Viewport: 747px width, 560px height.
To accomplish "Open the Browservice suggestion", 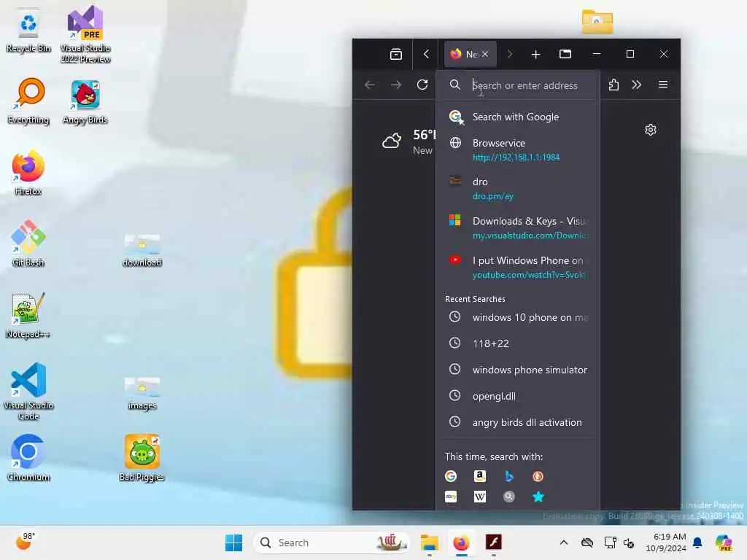I will [x=517, y=149].
